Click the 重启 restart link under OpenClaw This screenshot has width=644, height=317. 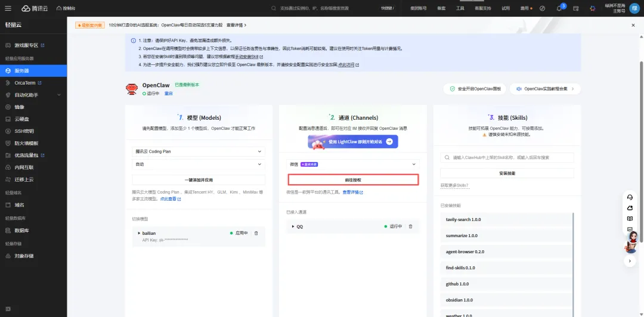(x=168, y=94)
